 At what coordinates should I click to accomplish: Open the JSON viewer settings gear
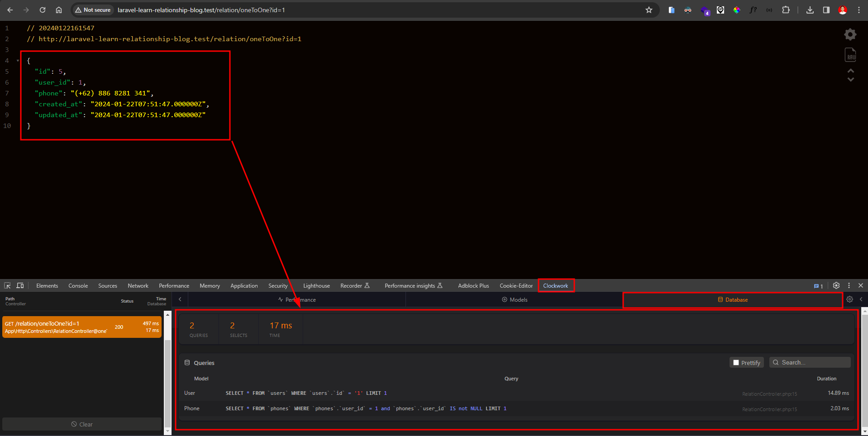point(850,34)
